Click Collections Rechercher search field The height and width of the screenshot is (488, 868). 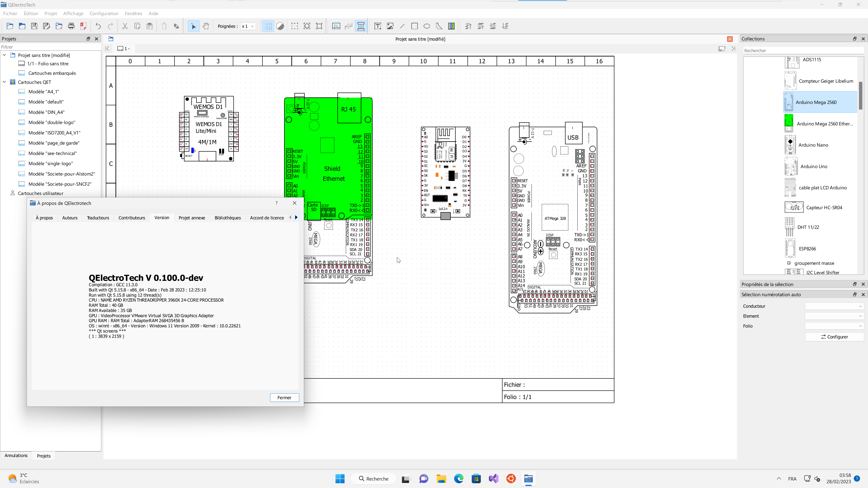[x=803, y=51]
